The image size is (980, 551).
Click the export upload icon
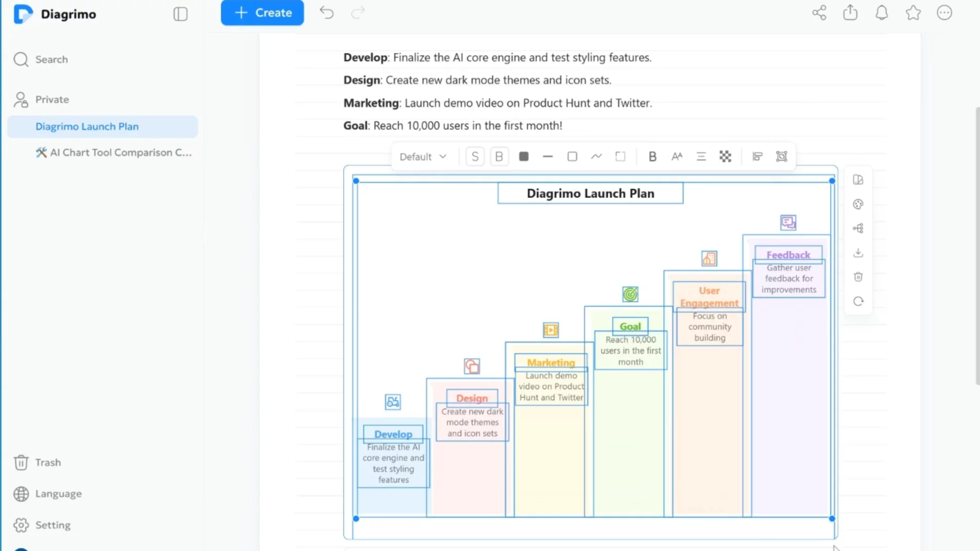850,12
